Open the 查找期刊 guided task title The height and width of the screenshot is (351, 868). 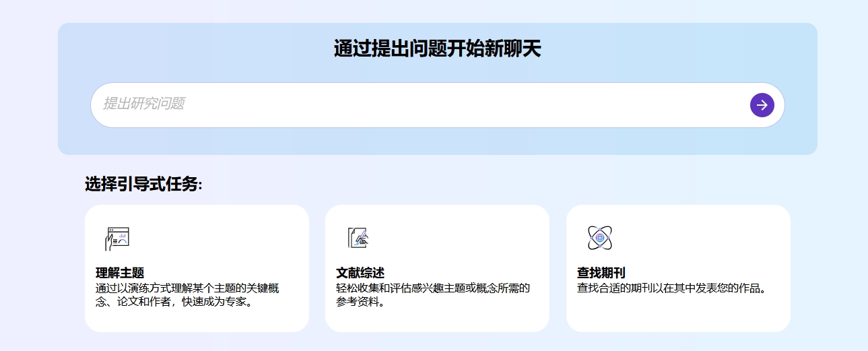tap(601, 273)
